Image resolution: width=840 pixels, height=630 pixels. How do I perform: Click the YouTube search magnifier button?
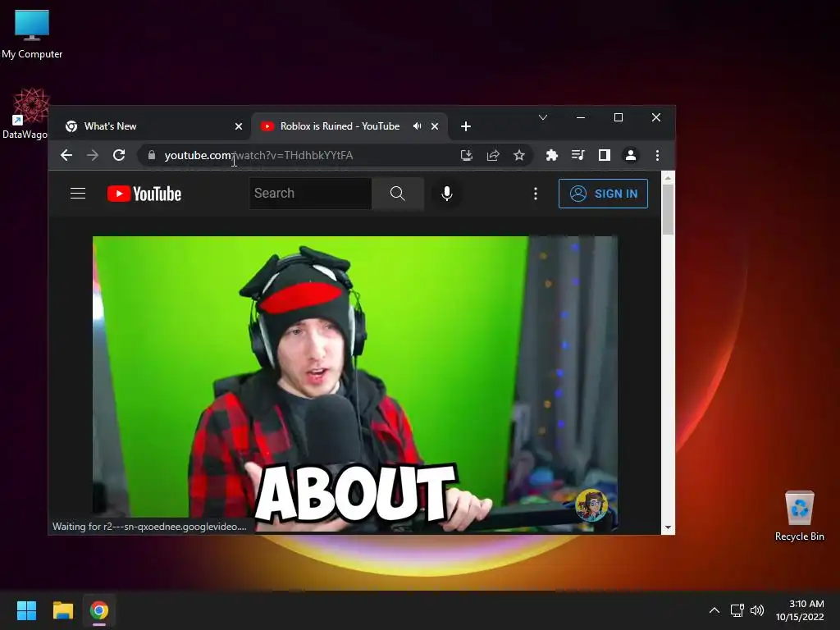click(398, 194)
